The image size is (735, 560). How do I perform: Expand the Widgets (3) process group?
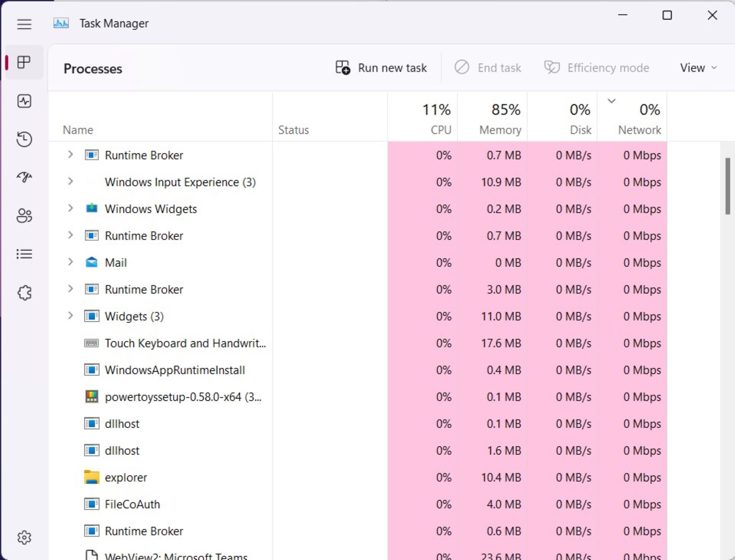pos(70,316)
